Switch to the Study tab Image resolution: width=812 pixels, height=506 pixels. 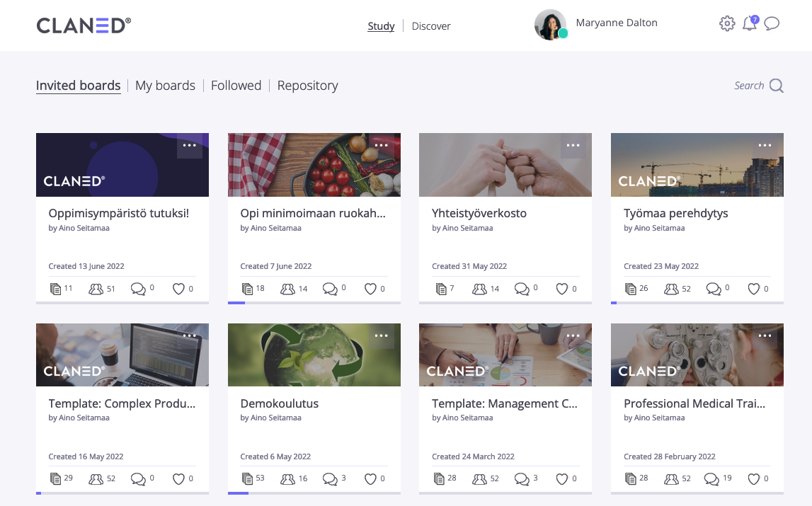381,26
